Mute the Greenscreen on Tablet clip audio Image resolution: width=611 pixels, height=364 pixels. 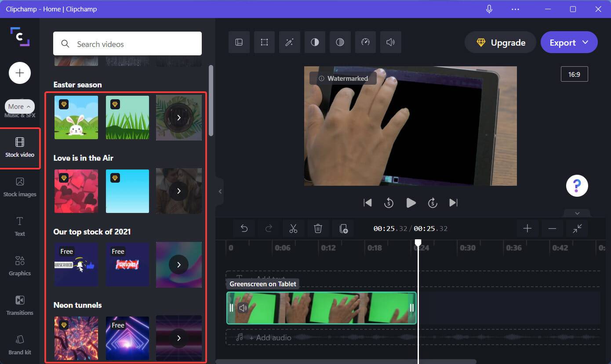(243, 308)
